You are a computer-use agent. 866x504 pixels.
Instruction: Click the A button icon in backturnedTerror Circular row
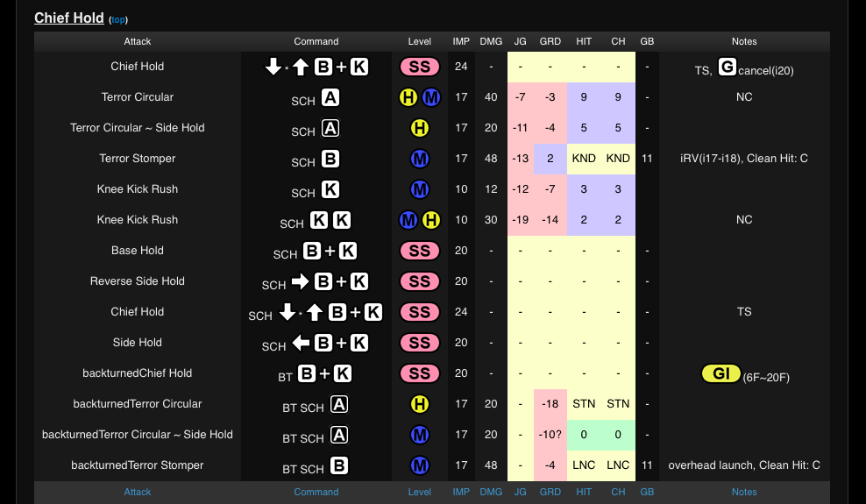click(x=338, y=404)
